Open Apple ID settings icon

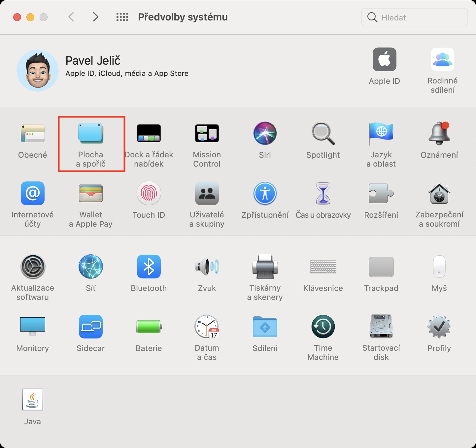click(385, 59)
